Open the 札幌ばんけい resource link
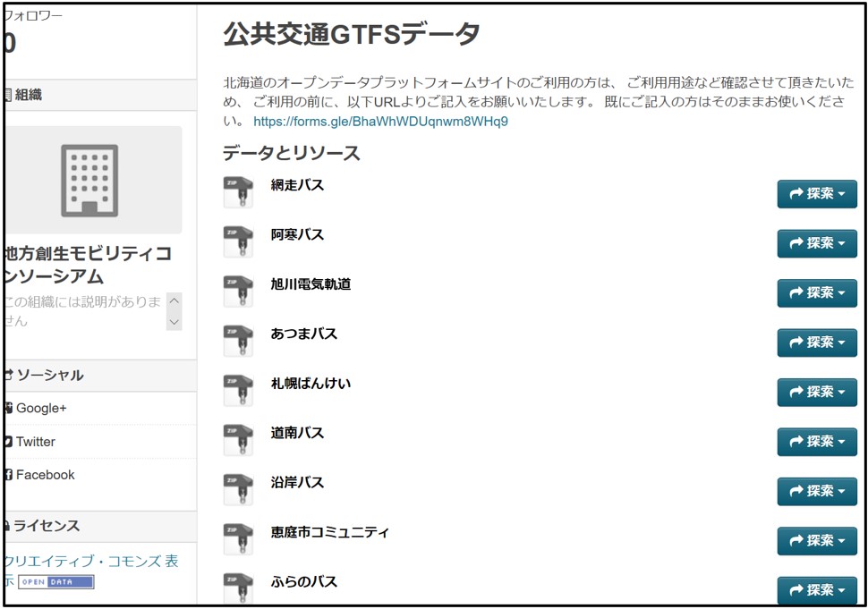 click(x=311, y=384)
